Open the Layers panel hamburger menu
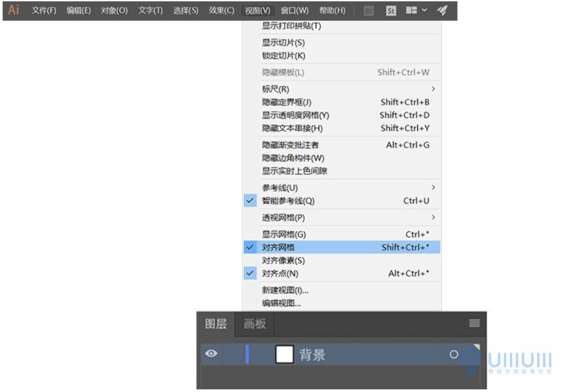 pyautogui.click(x=474, y=323)
